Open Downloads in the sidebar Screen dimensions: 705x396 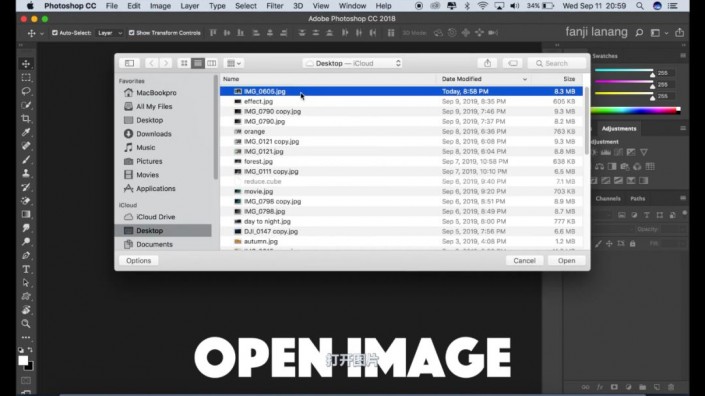pyautogui.click(x=154, y=134)
